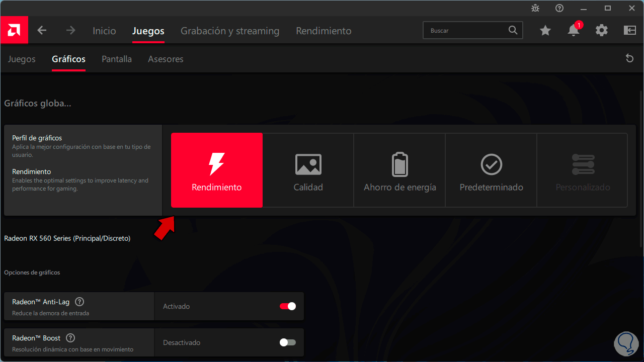The height and width of the screenshot is (362, 644).
Task: Open notifications bell icon
Action: pos(574,30)
